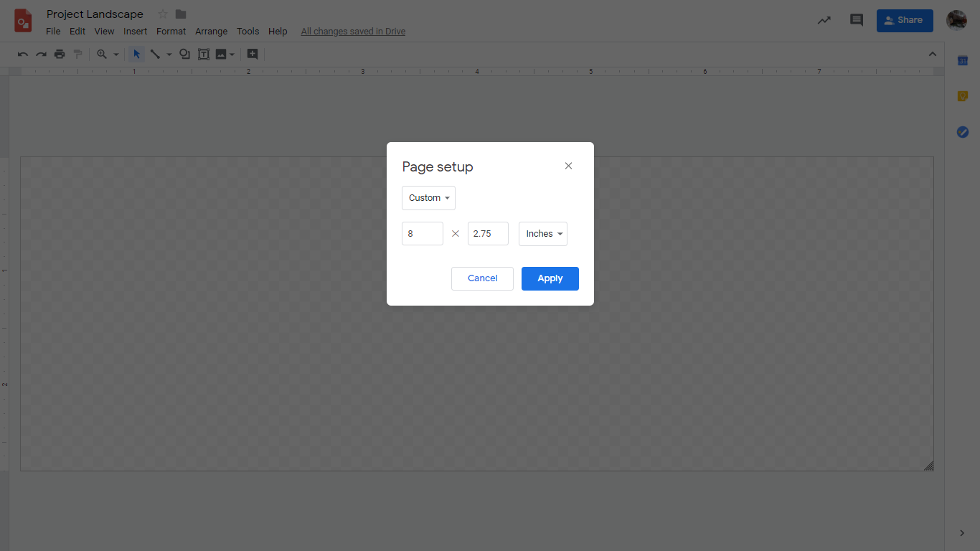
Task: Open the Format menu
Action: click(171, 31)
